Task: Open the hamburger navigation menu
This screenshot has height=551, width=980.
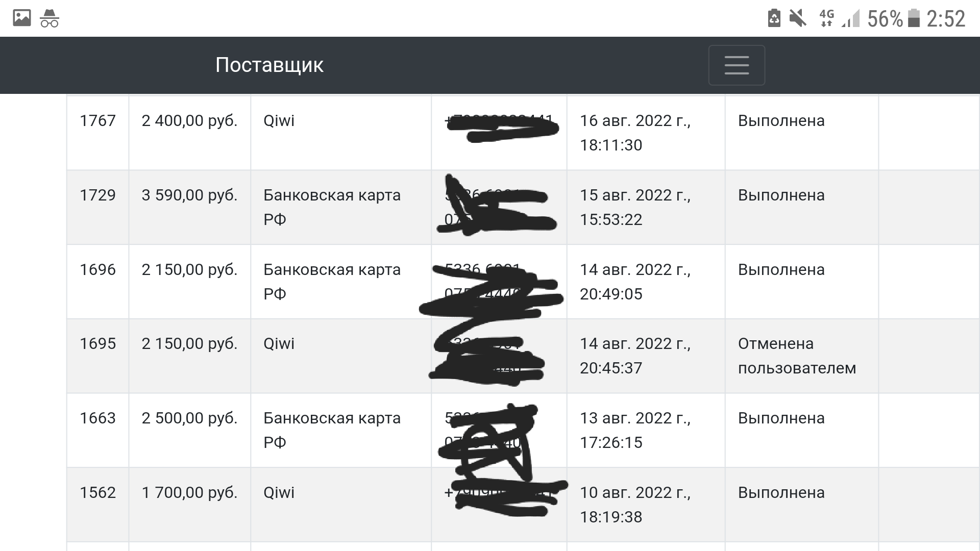Action: point(737,65)
